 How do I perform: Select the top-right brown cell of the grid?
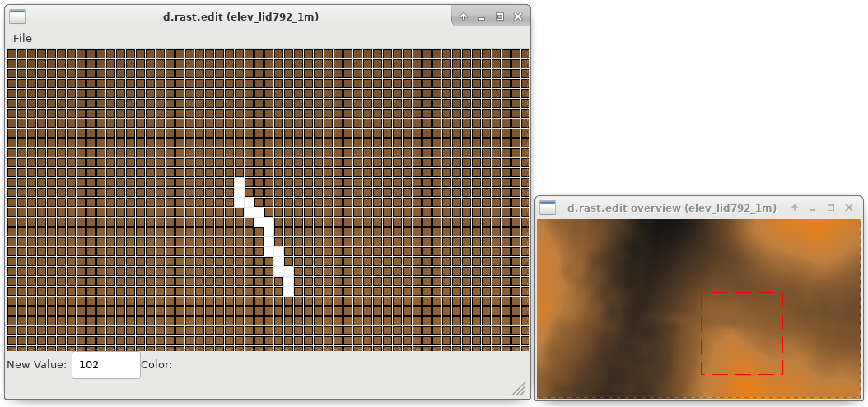[x=525, y=54]
